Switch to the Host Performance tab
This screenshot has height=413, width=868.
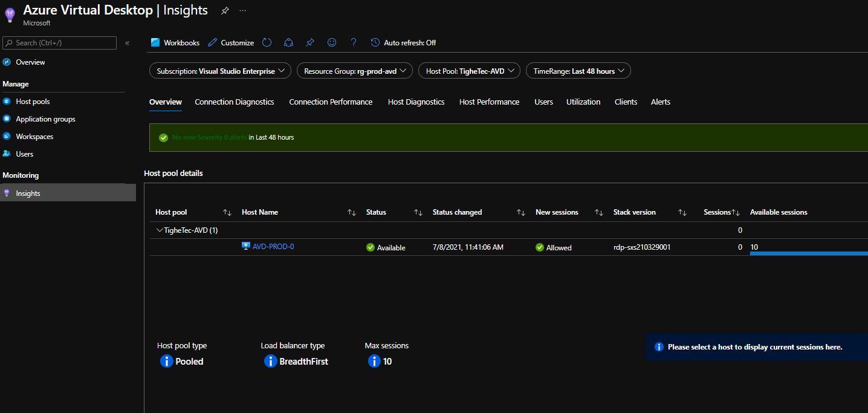(x=489, y=102)
